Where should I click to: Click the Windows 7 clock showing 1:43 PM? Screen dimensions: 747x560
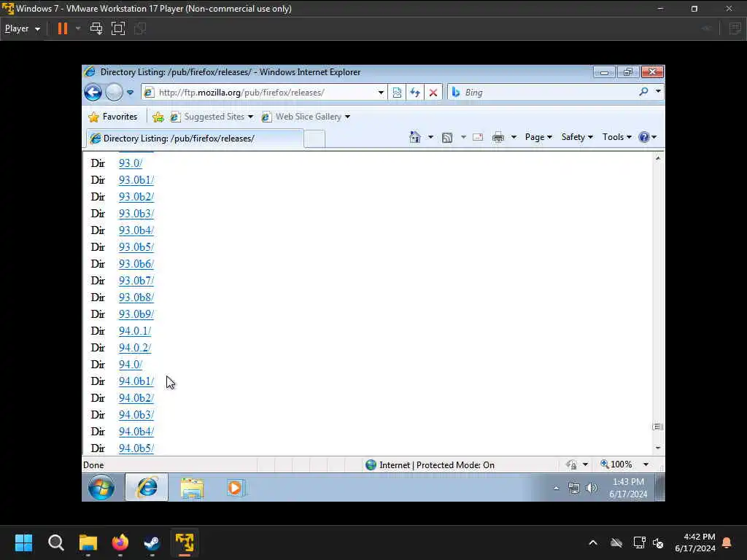tap(628, 488)
